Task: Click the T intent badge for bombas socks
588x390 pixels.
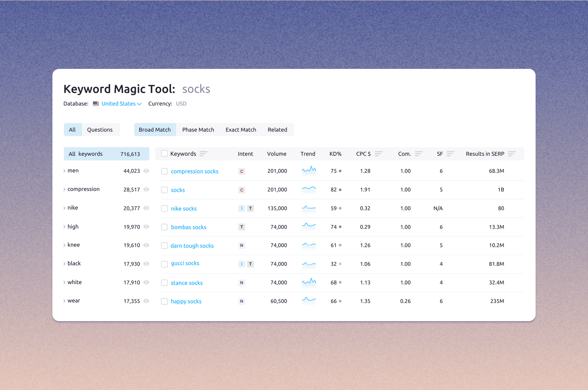Action: tap(242, 227)
